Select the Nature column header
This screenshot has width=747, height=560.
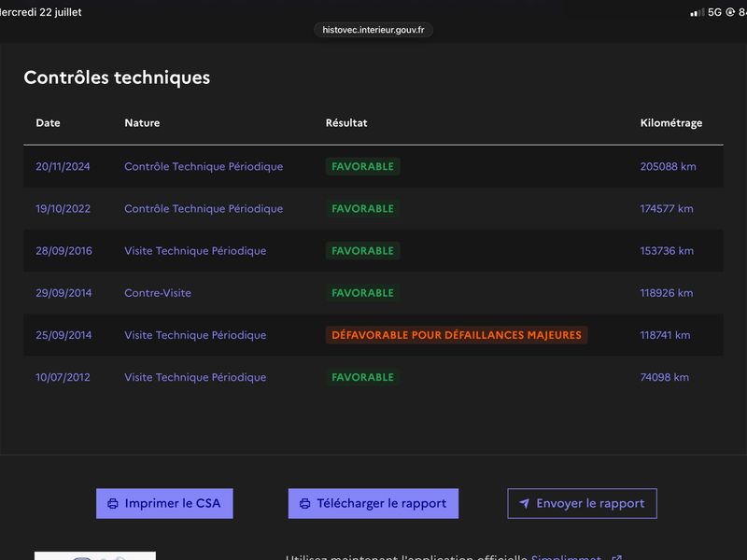point(142,123)
